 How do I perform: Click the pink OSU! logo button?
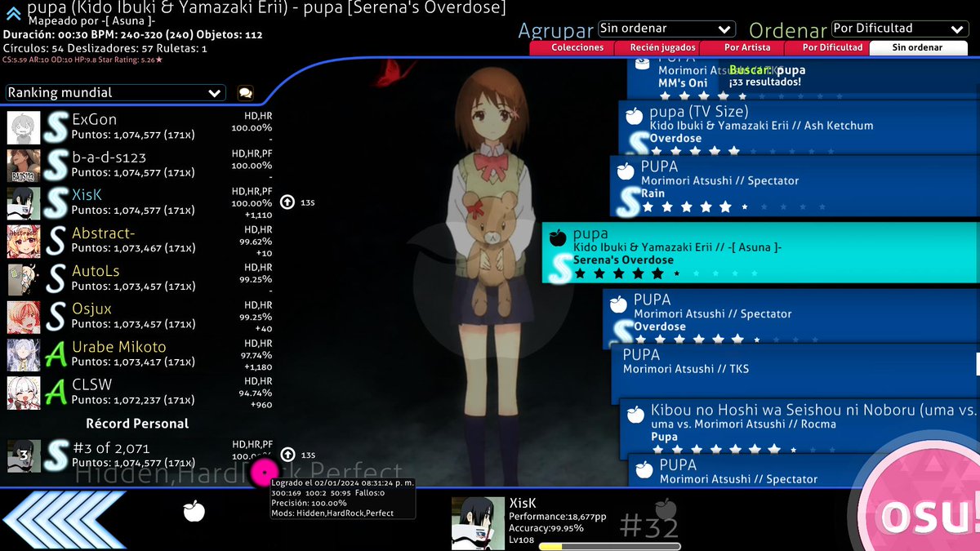[923, 506]
